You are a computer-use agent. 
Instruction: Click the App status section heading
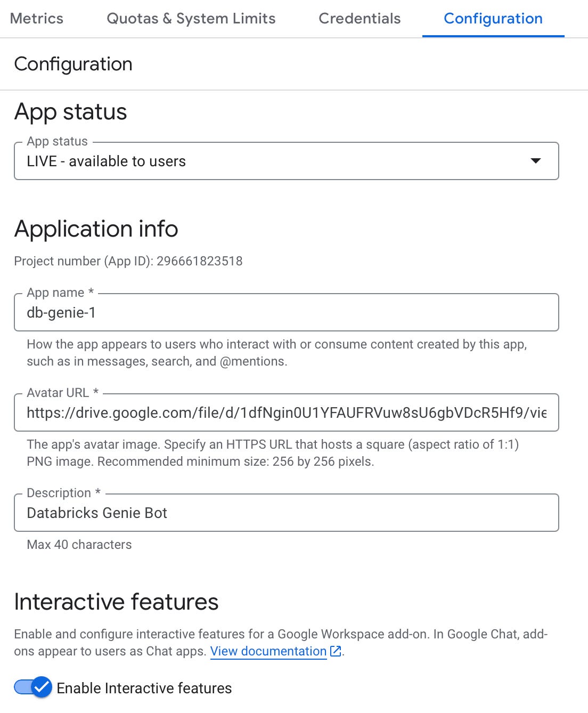click(x=71, y=112)
